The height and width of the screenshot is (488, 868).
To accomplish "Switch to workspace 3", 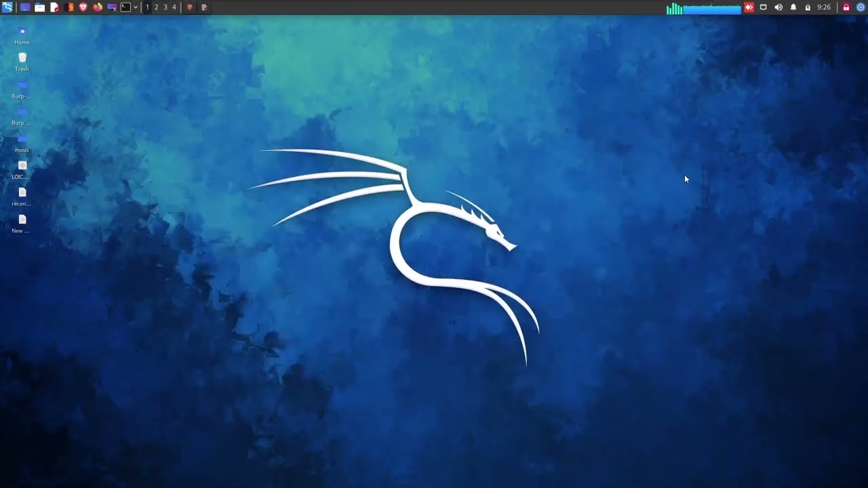I will (165, 7).
